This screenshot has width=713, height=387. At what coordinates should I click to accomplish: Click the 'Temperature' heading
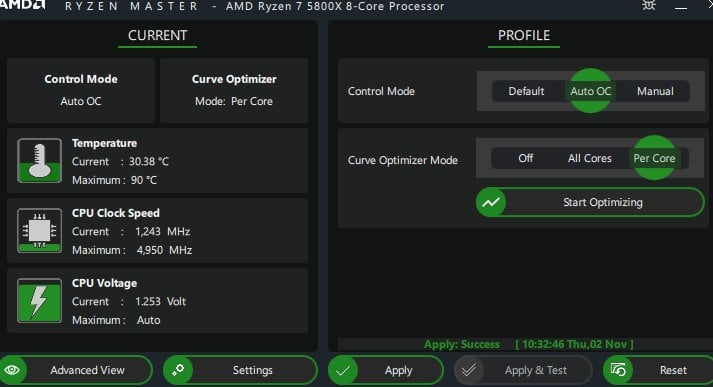click(105, 143)
